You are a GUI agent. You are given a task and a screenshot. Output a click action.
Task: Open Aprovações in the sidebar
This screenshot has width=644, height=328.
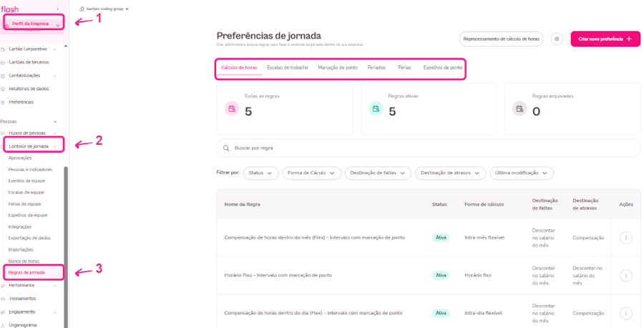pos(20,158)
